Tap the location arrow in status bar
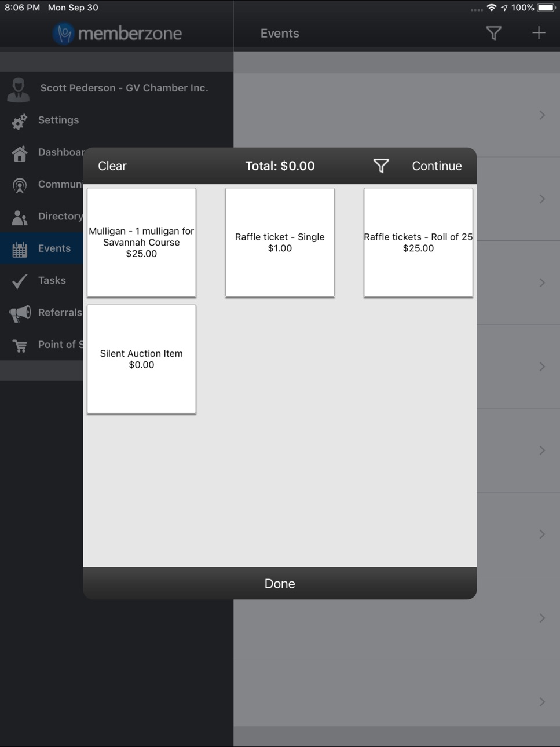This screenshot has width=560, height=747. pos(504,8)
